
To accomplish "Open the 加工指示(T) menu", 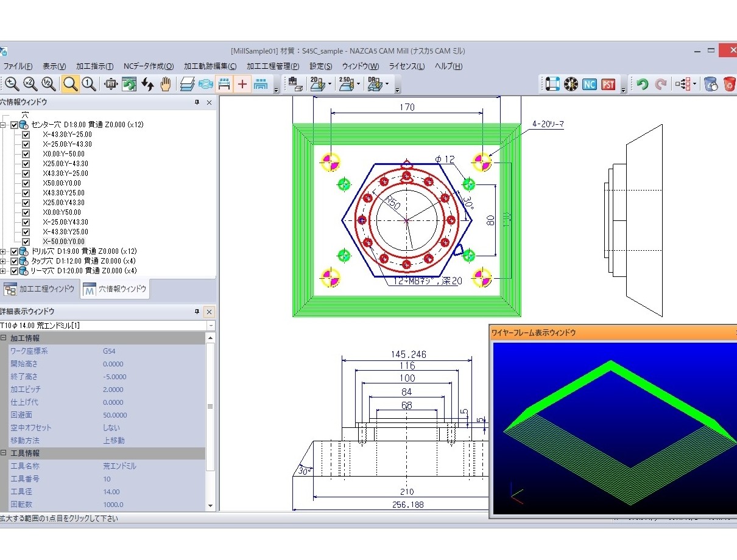I will [x=94, y=66].
